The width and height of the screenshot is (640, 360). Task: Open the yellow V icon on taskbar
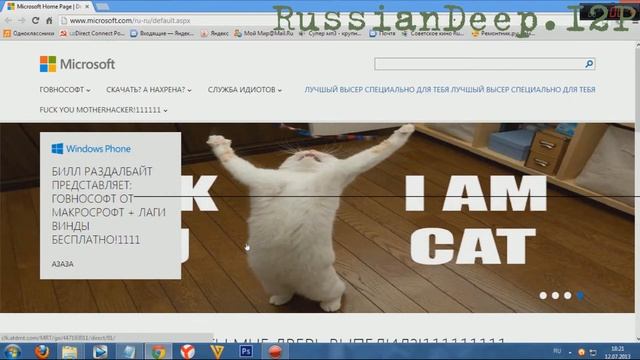[x=217, y=351]
